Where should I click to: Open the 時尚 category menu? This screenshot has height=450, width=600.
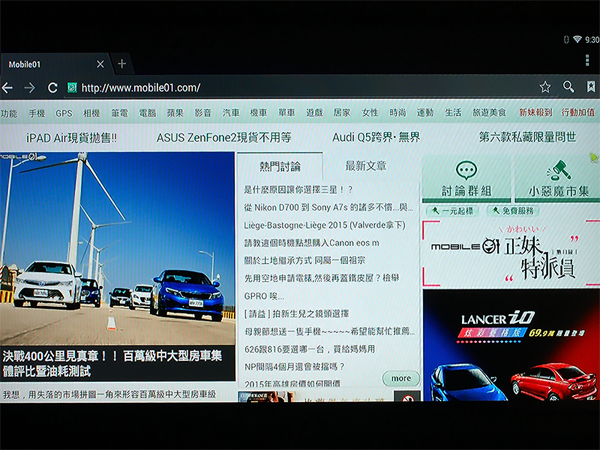tap(398, 112)
